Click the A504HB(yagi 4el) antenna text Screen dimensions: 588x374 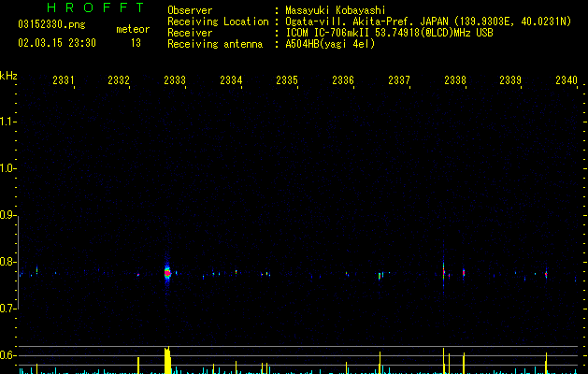[x=330, y=44]
